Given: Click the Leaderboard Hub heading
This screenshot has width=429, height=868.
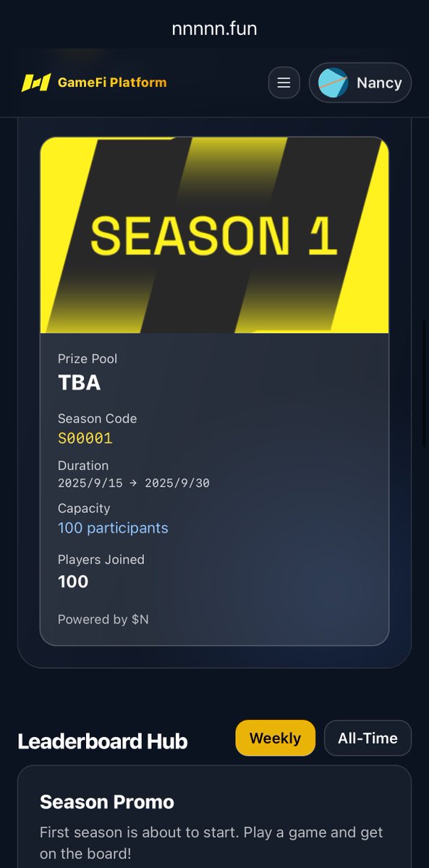Looking at the screenshot, I should tap(103, 741).
